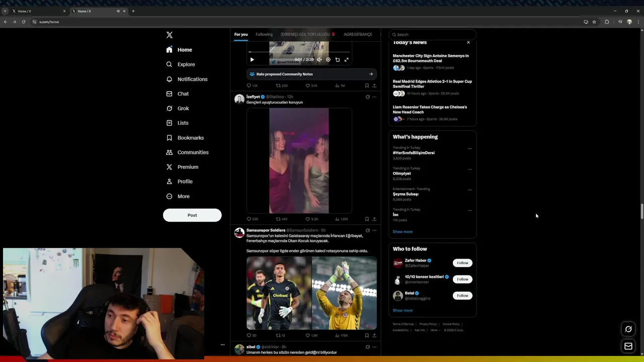The image size is (644, 362).
Task: Click the video progress bar
Action: [299, 52]
